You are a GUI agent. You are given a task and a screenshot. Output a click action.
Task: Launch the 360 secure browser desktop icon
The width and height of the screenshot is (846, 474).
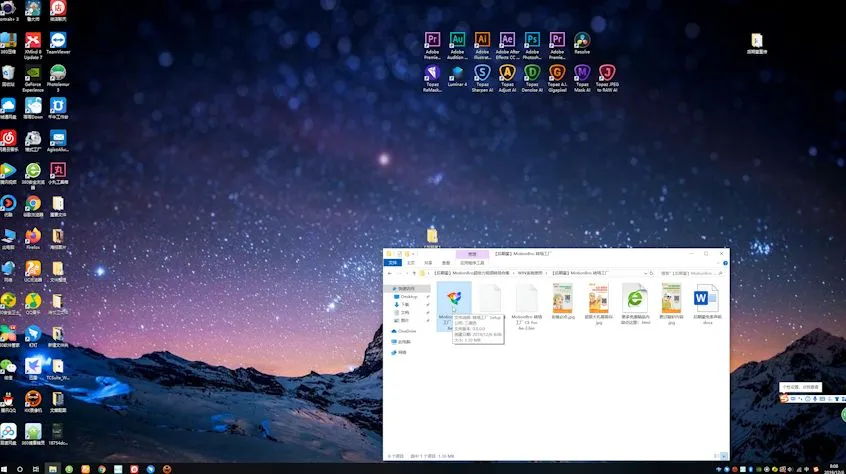pos(33,176)
